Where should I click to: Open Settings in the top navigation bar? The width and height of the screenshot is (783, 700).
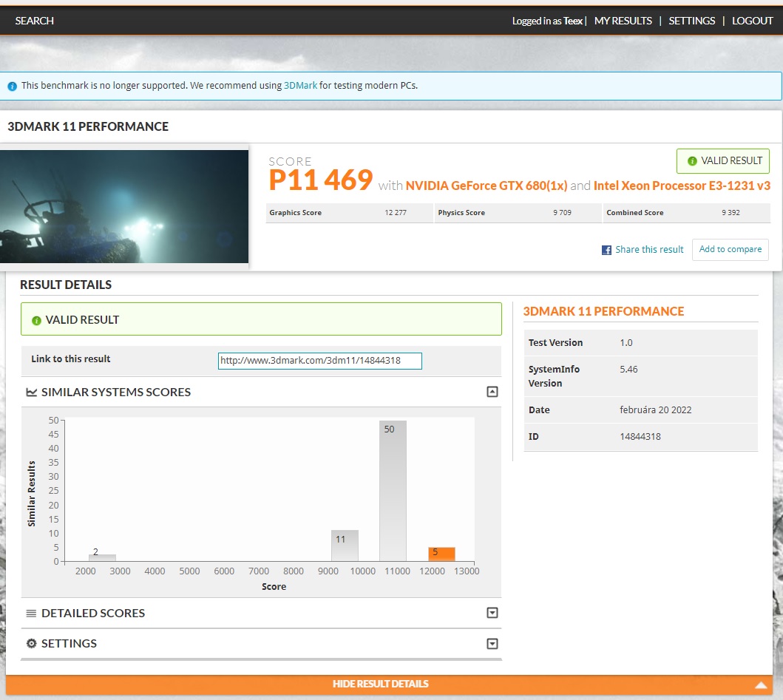pyautogui.click(x=691, y=21)
